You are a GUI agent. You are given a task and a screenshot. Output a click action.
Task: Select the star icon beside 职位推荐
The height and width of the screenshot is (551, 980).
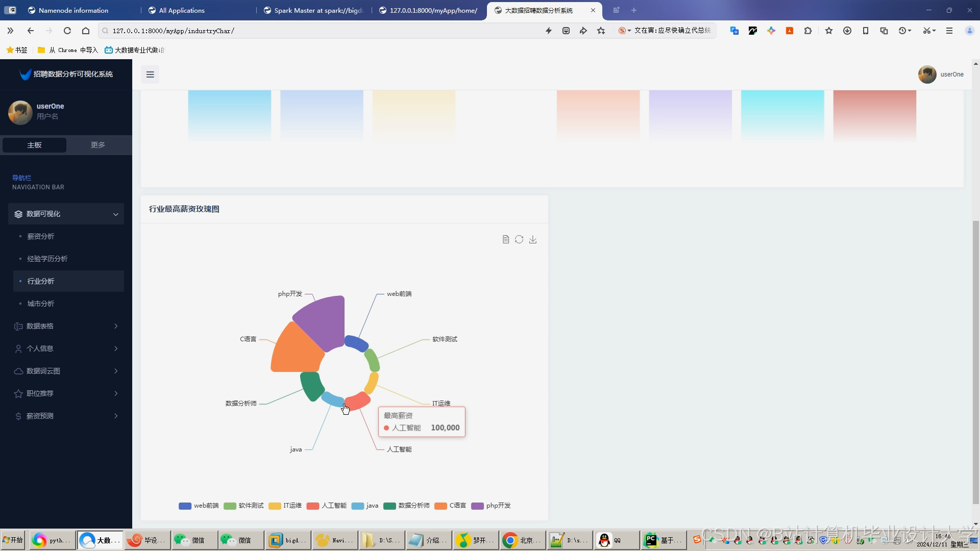18,393
